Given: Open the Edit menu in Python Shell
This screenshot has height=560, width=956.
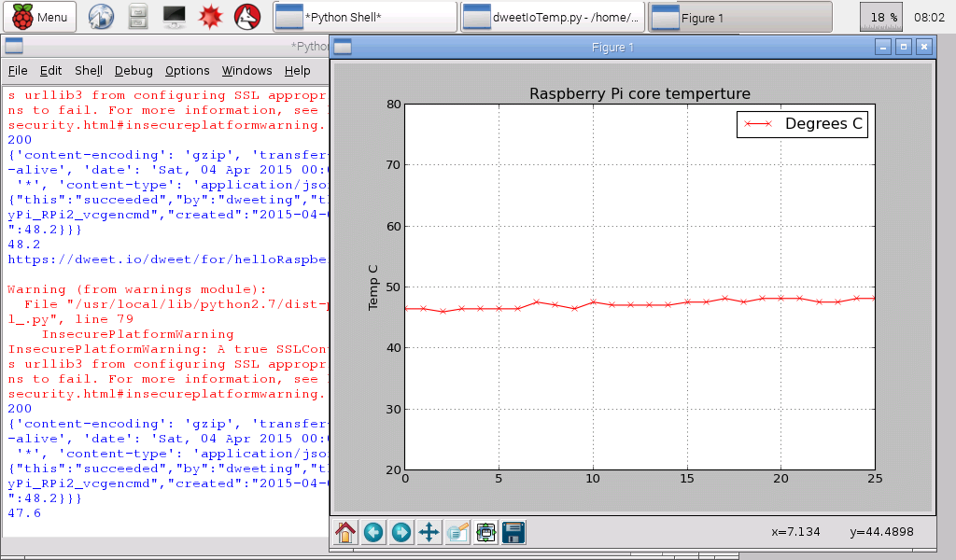Looking at the screenshot, I should tap(50, 71).
